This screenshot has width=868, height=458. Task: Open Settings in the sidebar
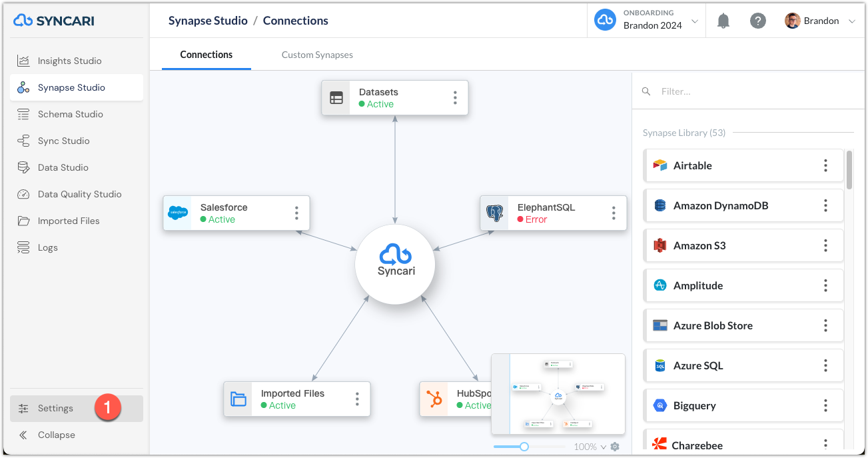coord(77,408)
